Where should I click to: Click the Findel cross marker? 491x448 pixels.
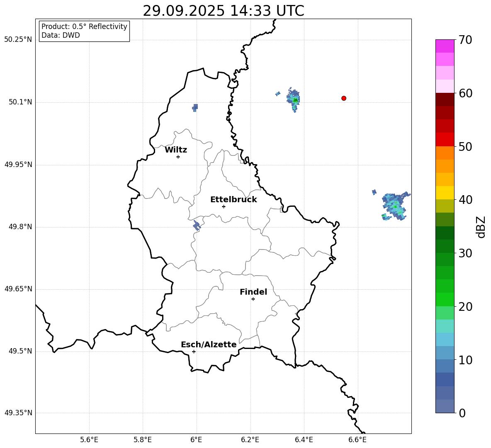pyautogui.click(x=253, y=299)
